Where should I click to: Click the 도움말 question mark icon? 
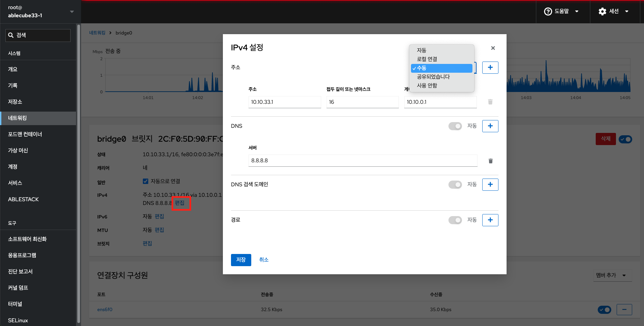[x=548, y=11]
